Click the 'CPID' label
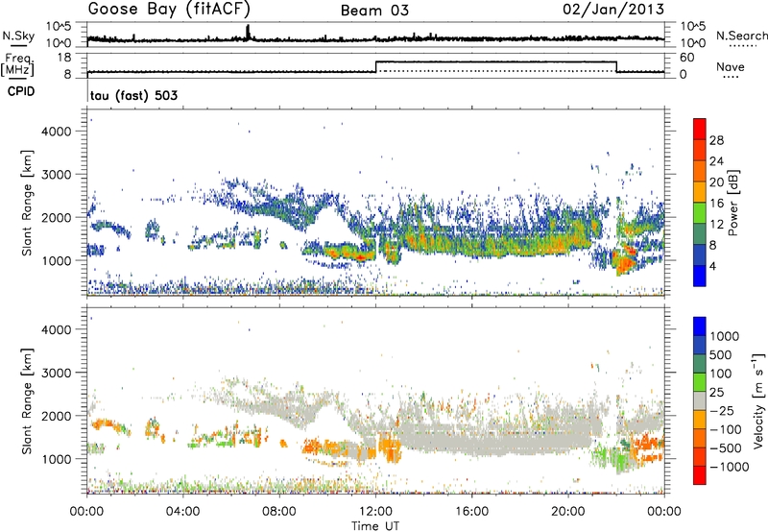This screenshot has height=532, width=768. [21, 91]
